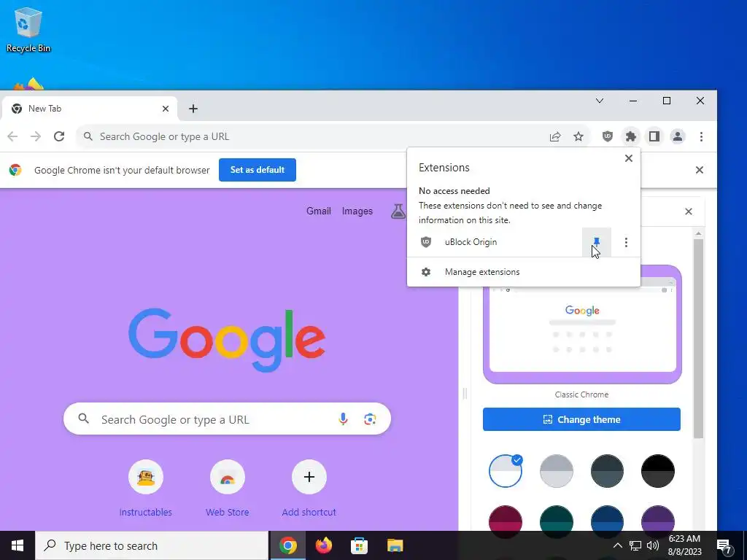Click the Extensions puzzle piece icon
The width and height of the screenshot is (747, 560).
(x=631, y=136)
